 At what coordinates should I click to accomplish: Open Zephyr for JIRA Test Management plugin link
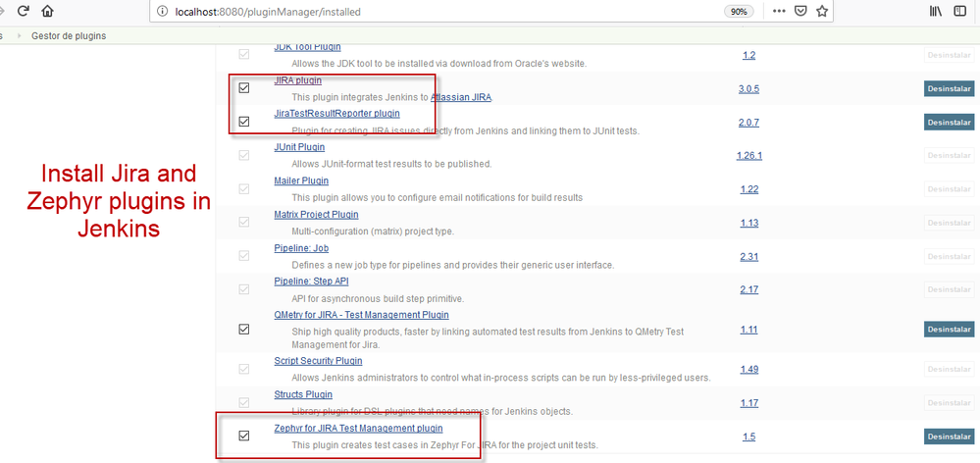[358, 428]
